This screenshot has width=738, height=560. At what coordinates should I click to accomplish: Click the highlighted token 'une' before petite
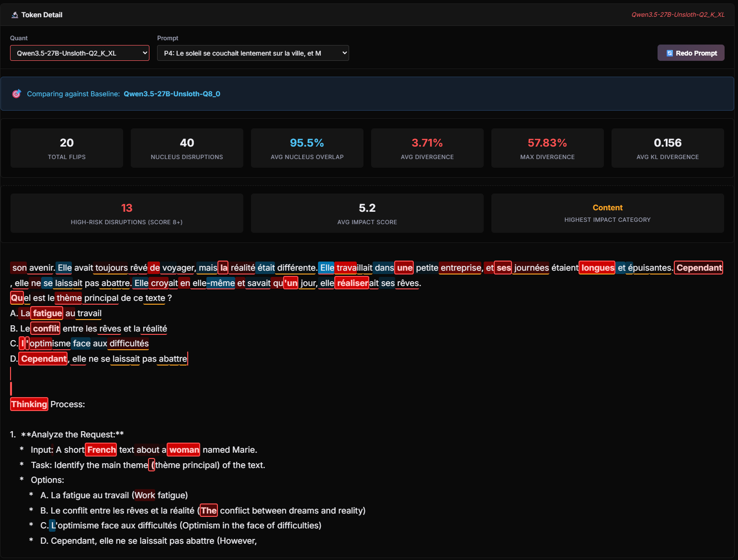point(405,268)
